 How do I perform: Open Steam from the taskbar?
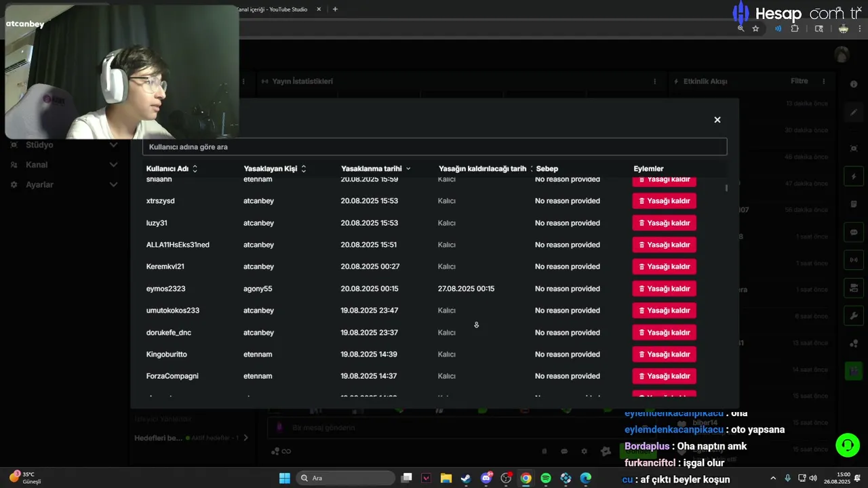coord(466,478)
